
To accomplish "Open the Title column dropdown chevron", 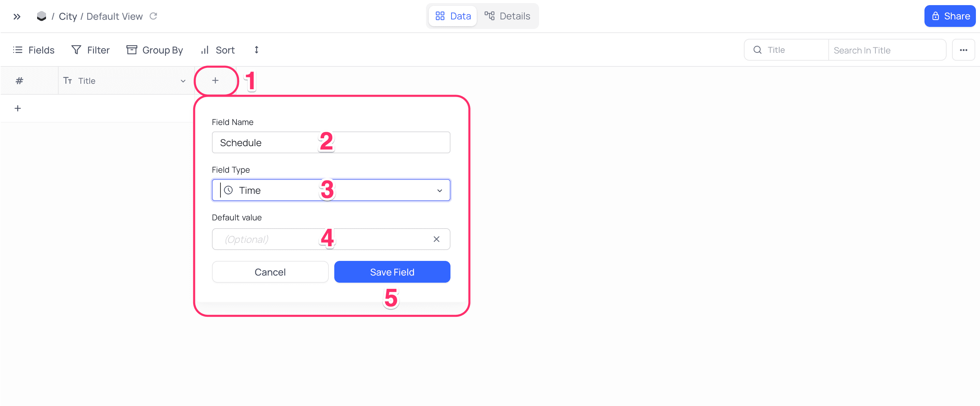I will pyautogui.click(x=183, y=81).
